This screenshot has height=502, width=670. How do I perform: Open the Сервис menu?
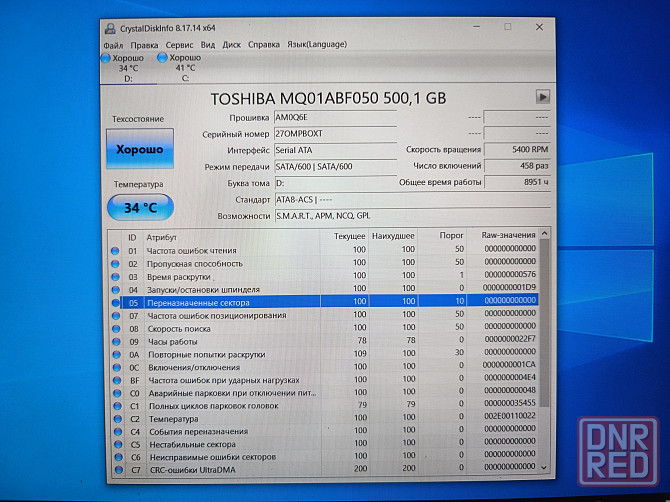(x=179, y=44)
